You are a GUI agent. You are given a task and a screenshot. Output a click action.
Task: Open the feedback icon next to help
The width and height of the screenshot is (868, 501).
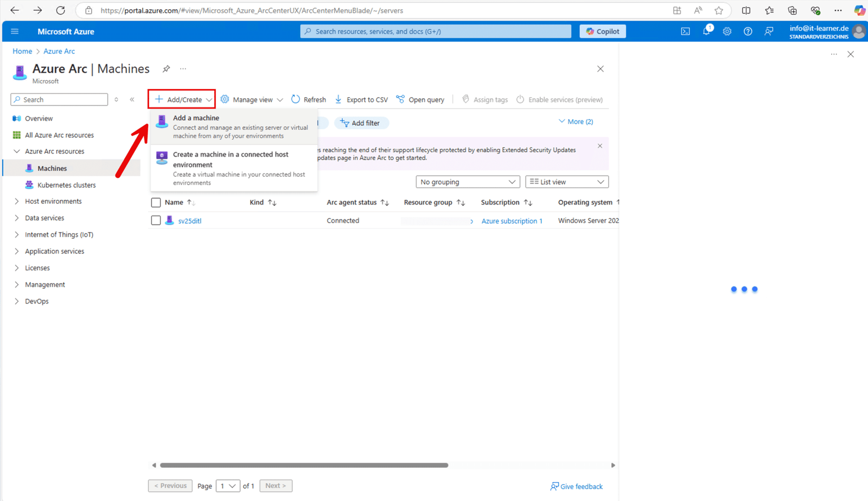pyautogui.click(x=769, y=31)
